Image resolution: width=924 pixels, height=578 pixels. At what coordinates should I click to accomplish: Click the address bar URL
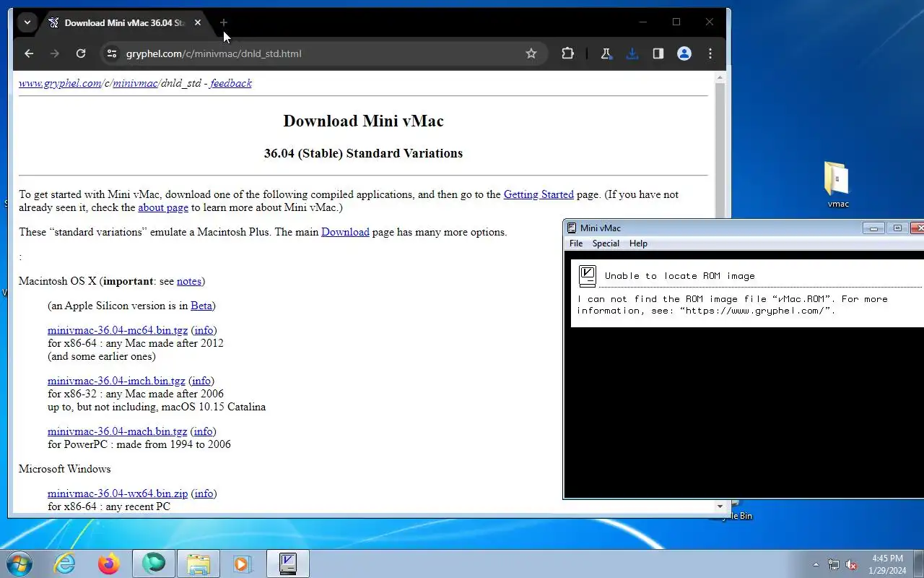point(214,53)
